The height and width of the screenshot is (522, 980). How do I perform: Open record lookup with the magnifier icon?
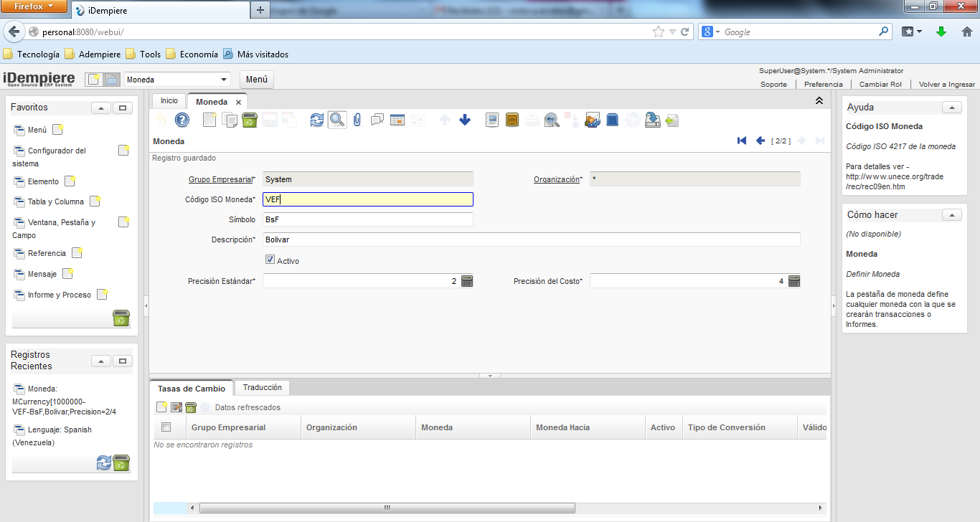[x=337, y=120]
